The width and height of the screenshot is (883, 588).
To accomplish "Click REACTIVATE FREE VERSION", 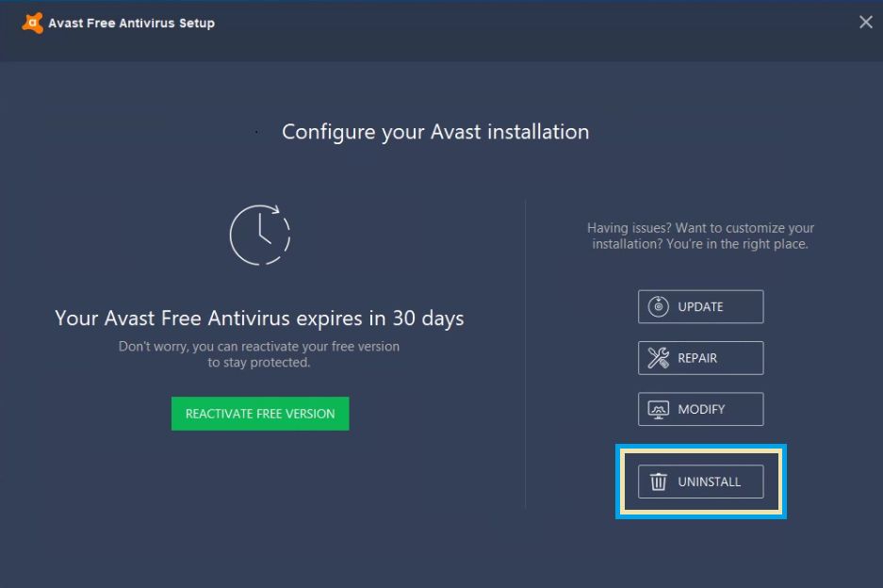I will point(260,414).
